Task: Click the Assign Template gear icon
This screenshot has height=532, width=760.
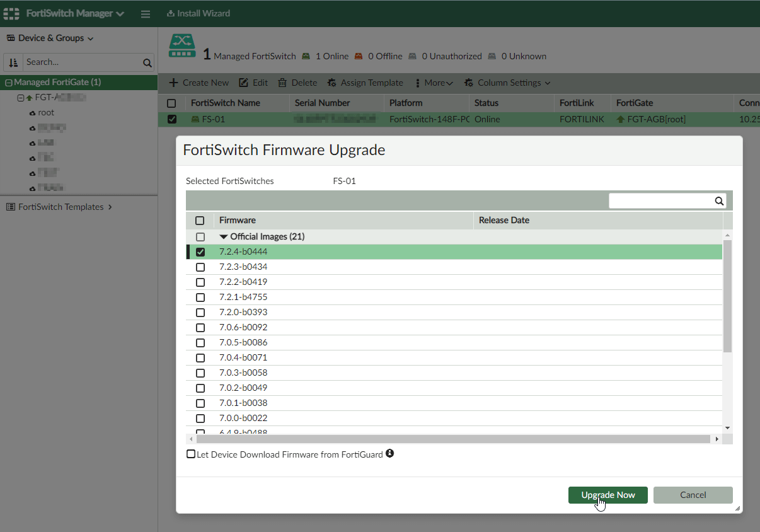Action: [331, 83]
